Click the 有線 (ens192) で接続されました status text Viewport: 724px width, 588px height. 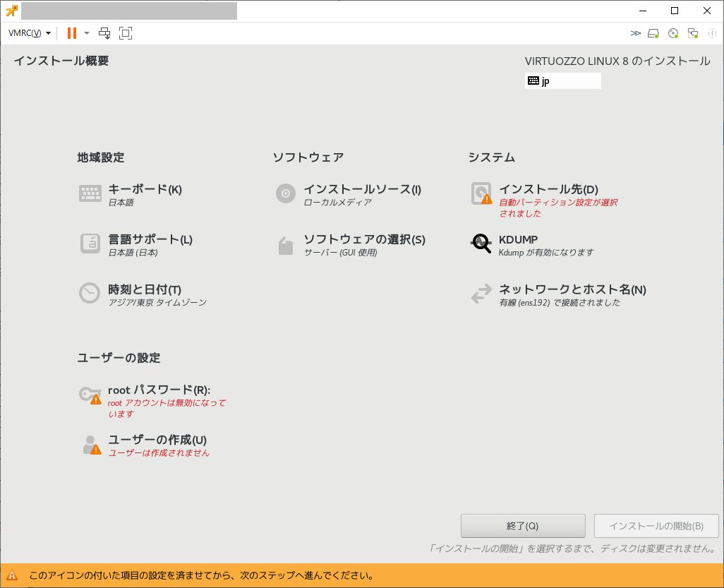[560, 303]
